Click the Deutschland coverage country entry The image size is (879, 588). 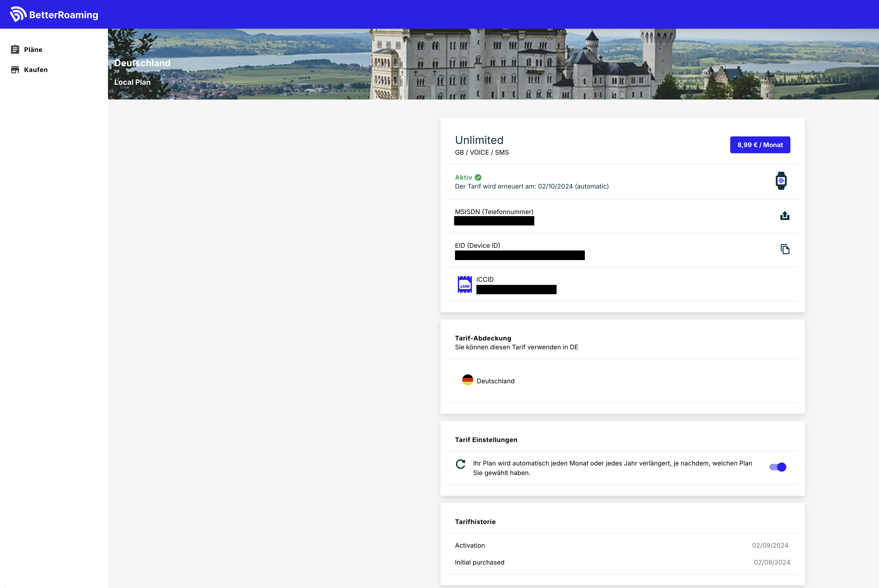click(495, 381)
